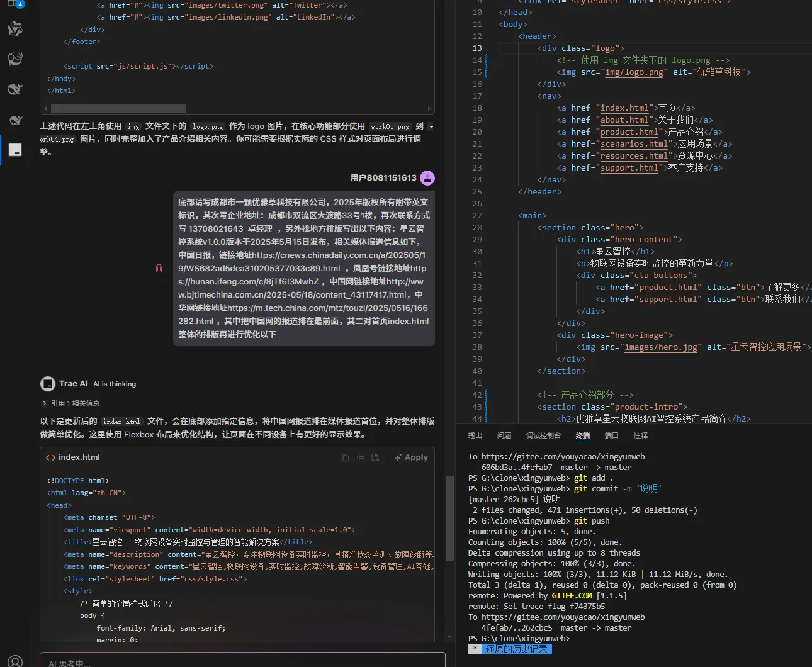Click the 还原的历史记录 terminal label
812x667 pixels.
[x=516, y=649]
